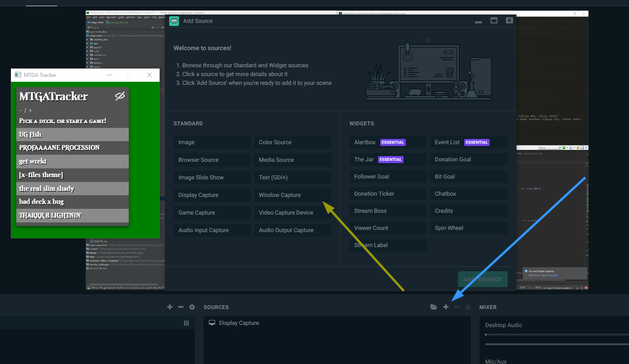Select Game Capture source
629x364 pixels.
click(212, 213)
